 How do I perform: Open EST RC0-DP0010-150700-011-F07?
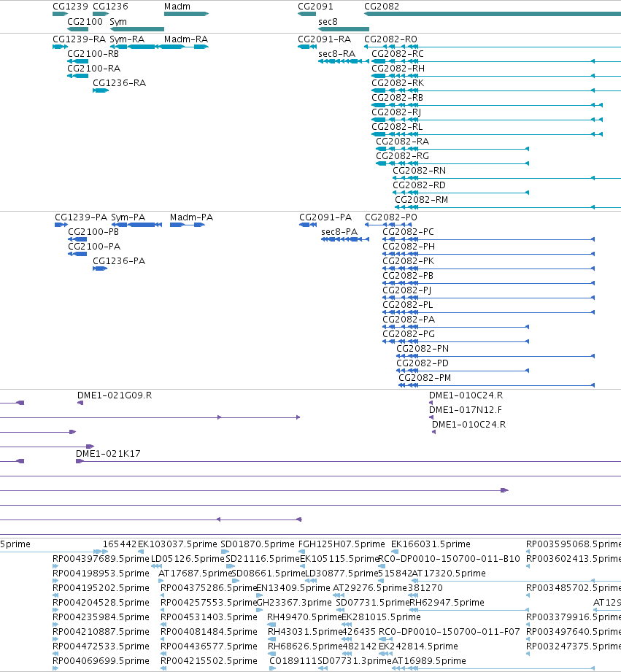[x=449, y=632]
